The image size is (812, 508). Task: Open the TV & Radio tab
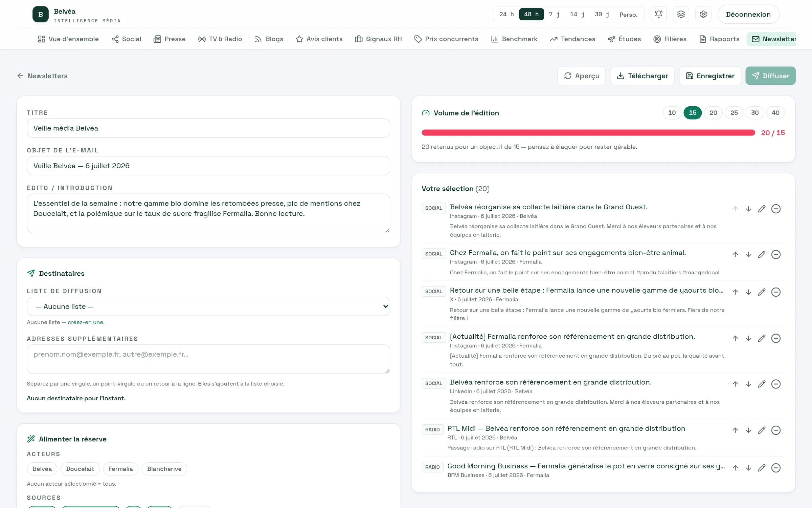220,39
